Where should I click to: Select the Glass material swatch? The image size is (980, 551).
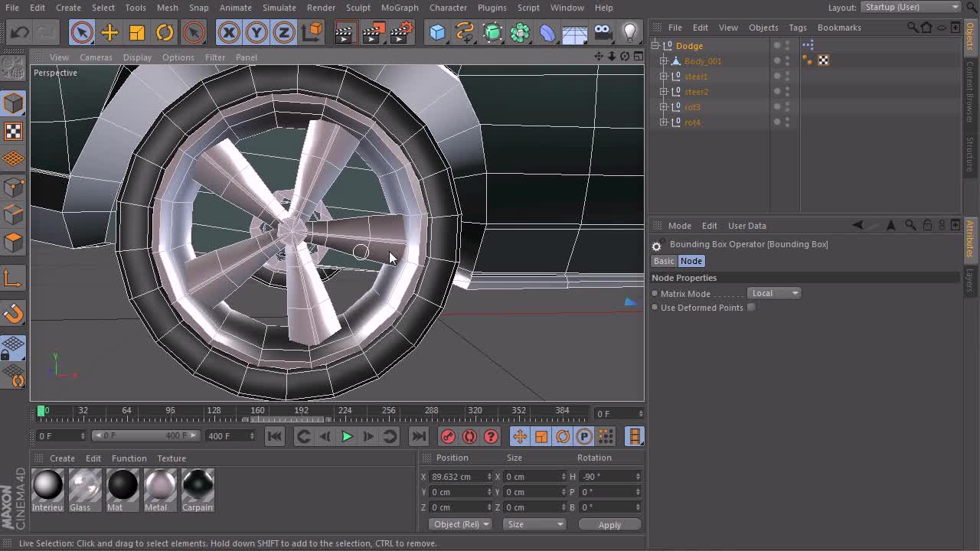point(84,486)
